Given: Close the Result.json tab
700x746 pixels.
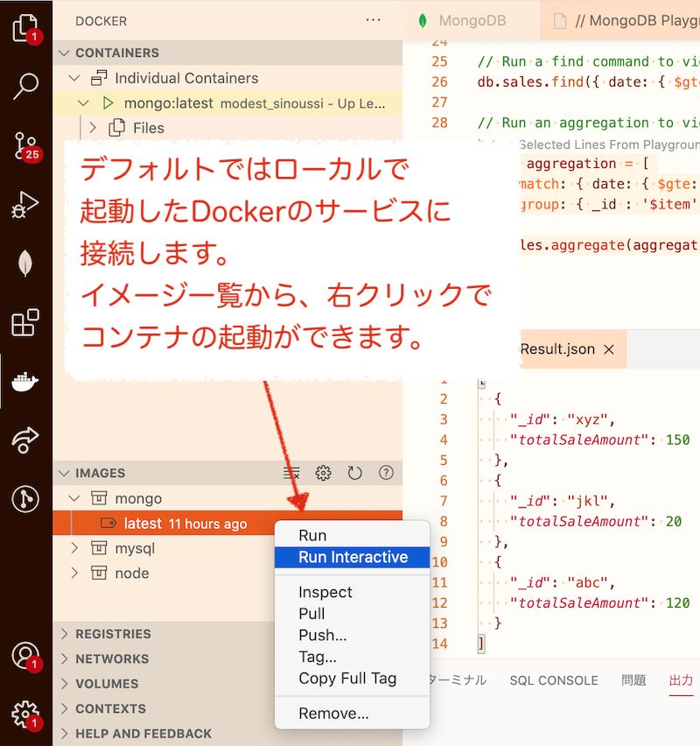Looking at the screenshot, I should [x=609, y=349].
